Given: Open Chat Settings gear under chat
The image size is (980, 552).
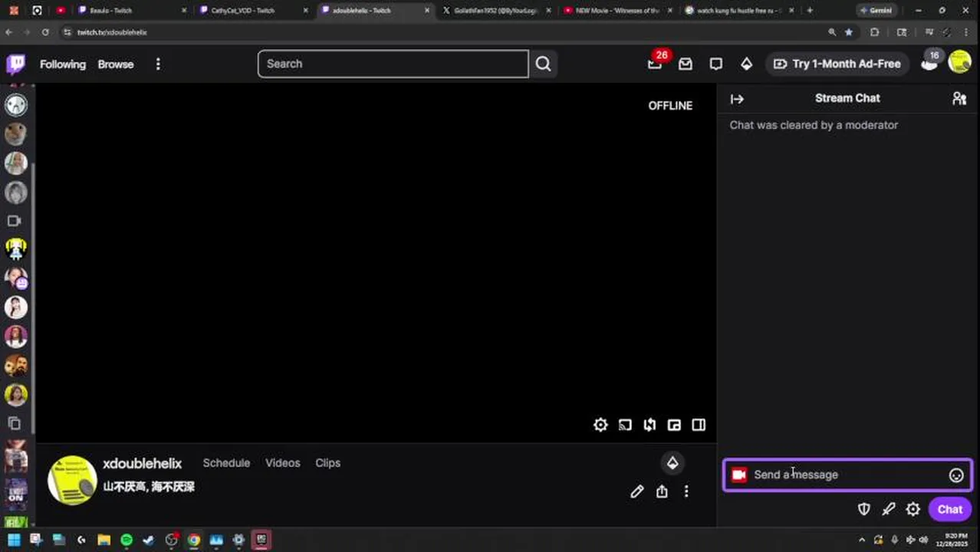Looking at the screenshot, I should point(913,509).
